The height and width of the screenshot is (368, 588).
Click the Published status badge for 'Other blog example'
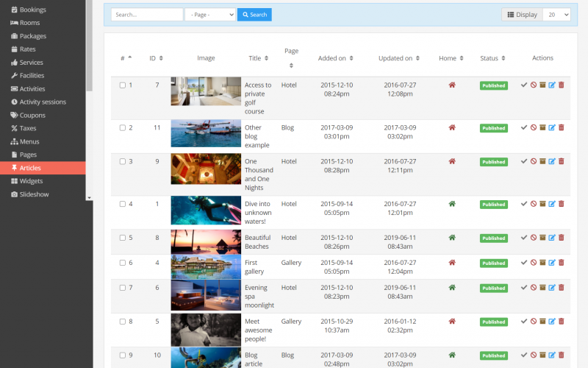click(x=493, y=128)
